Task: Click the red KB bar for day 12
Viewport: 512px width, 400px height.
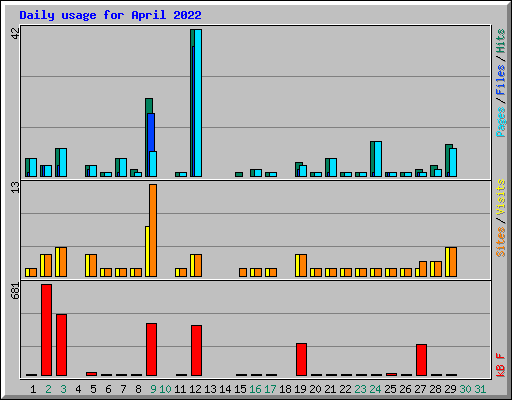Action: [196, 350]
